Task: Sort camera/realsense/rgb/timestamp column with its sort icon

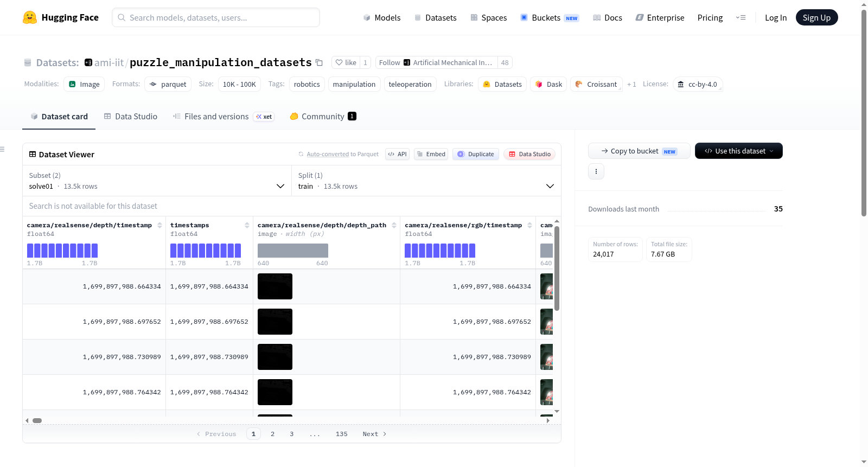Action: tap(529, 225)
